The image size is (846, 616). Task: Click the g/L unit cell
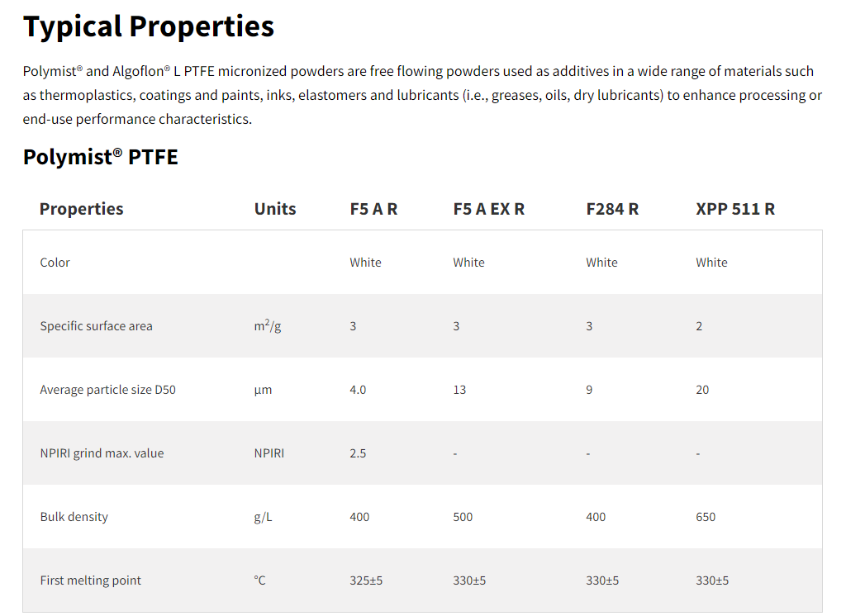pos(263,517)
